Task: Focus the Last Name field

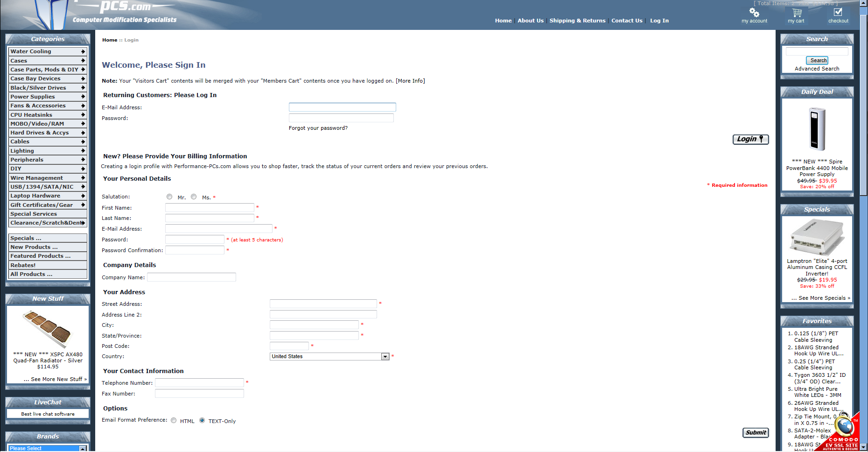Action: tap(210, 218)
